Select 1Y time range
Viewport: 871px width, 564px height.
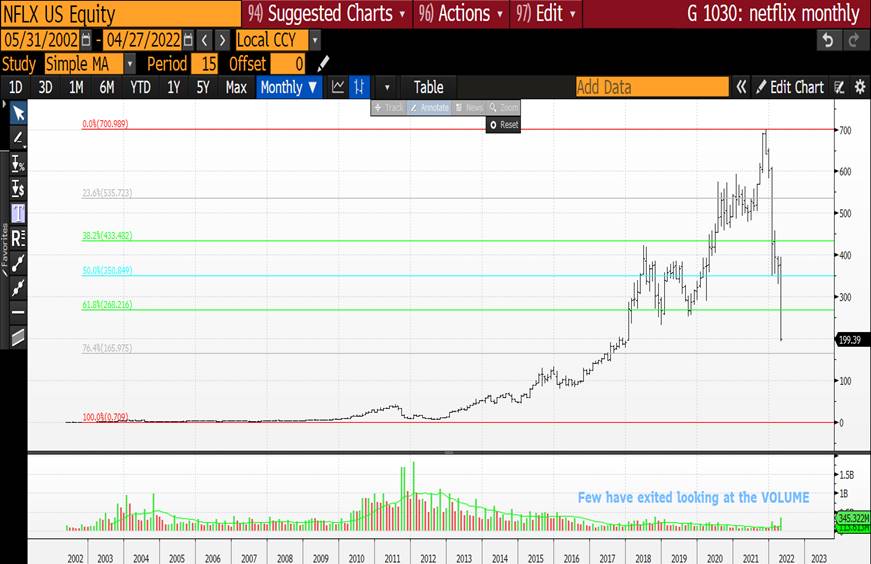click(x=173, y=87)
